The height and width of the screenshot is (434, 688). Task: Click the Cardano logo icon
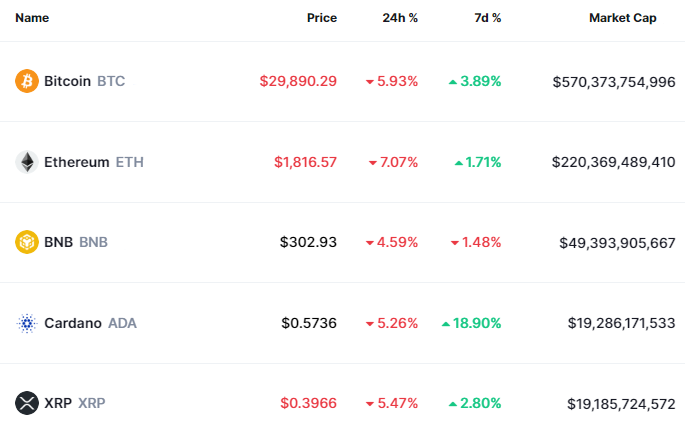point(27,323)
